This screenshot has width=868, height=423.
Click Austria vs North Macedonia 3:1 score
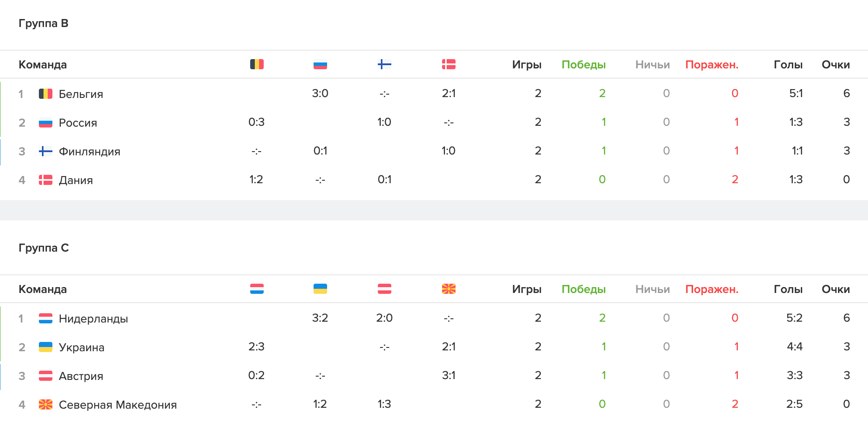(x=448, y=375)
